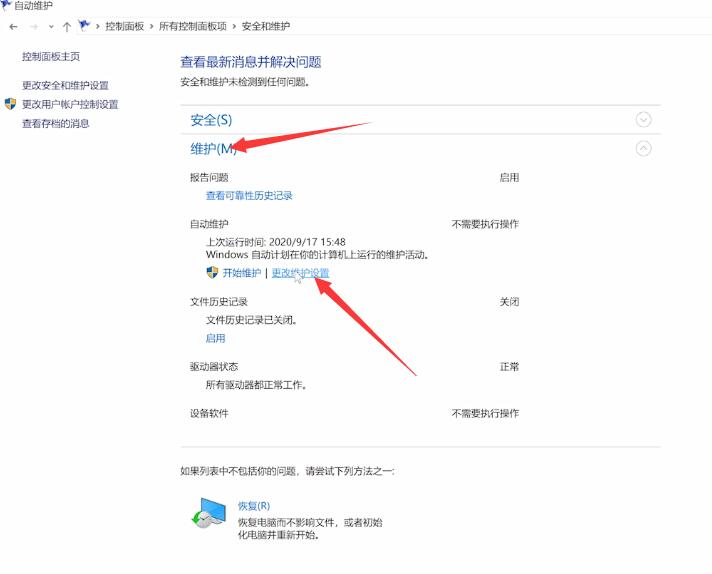Open the 查看可靠性历史记录 link

pos(249,196)
